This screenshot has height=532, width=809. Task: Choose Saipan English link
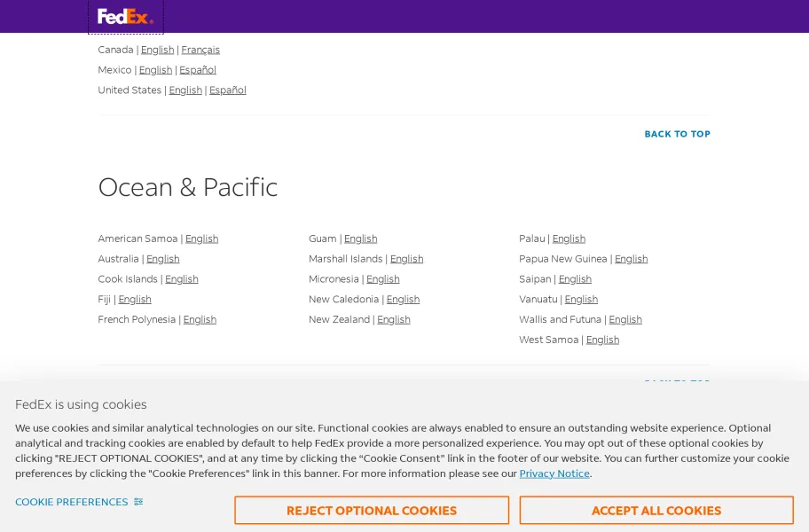(575, 279)
